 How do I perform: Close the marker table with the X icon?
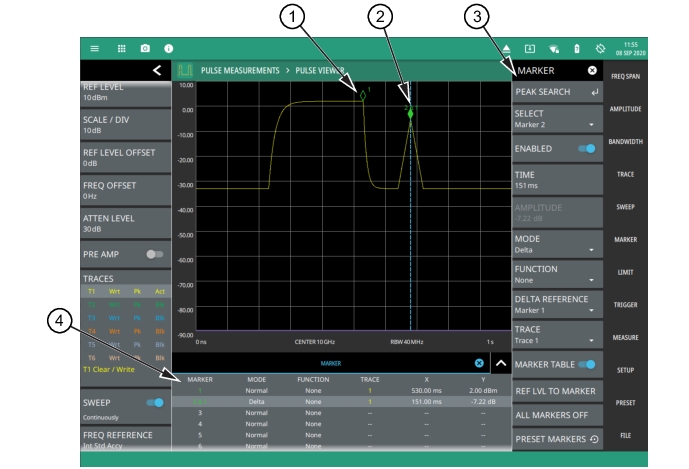(479, 363)
